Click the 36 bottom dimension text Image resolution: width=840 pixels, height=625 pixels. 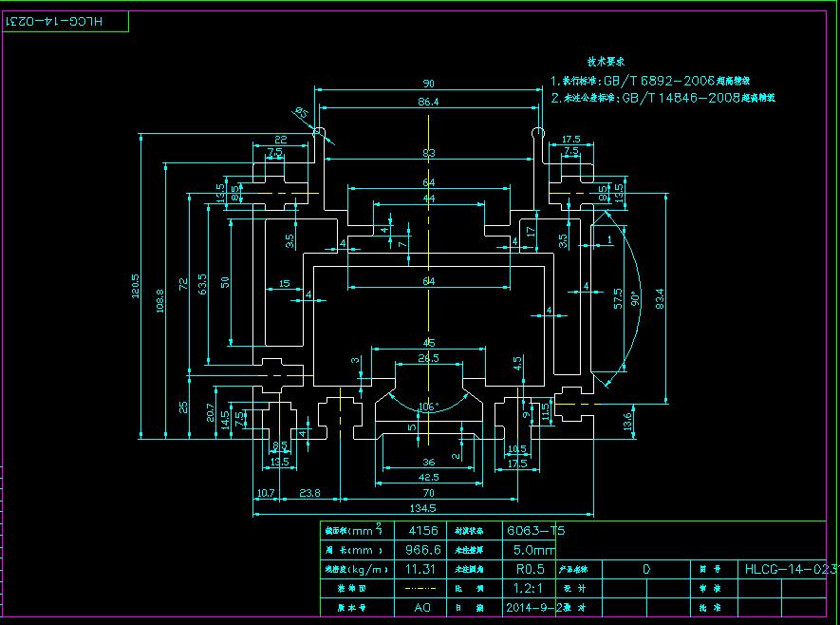pos(429,462)
